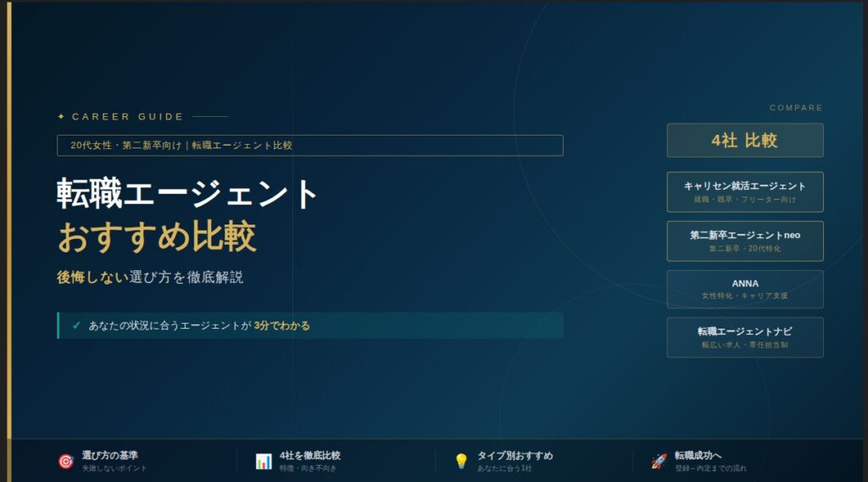Open the 第二新卒エージェントneo card

pos(745,241)
